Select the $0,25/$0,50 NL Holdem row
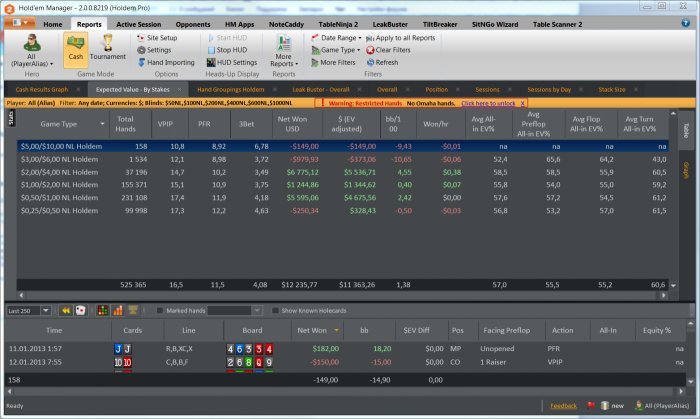 (x=343, y=211)
